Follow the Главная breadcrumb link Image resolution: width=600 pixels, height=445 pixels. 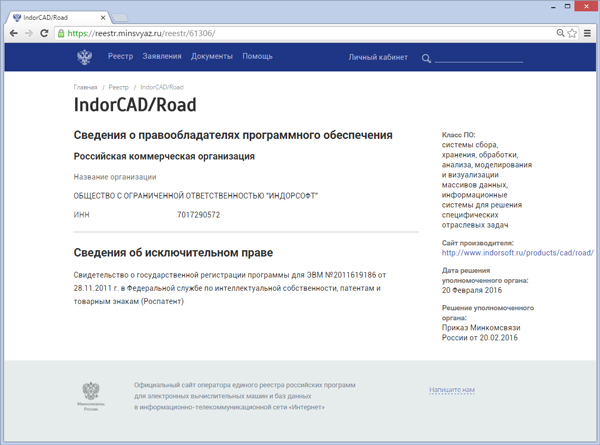[x=85, y=87]
